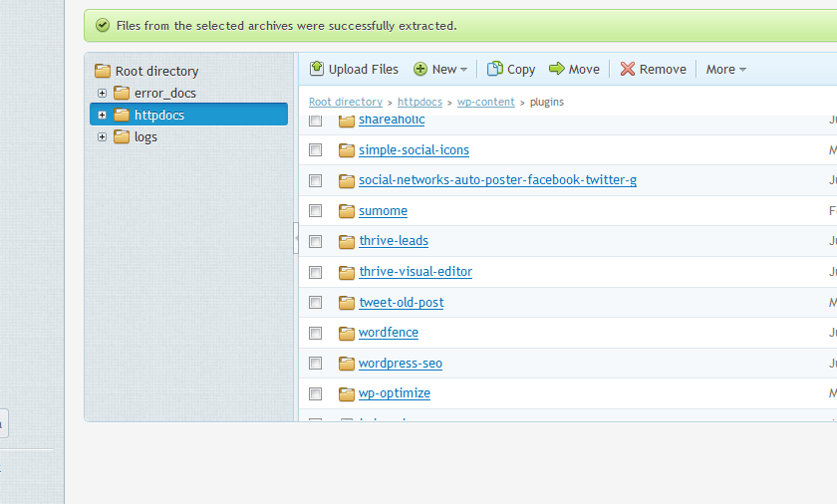837x504 pixels.
Task: Click the sumome folder icon
Action: (x=347, y=211)
